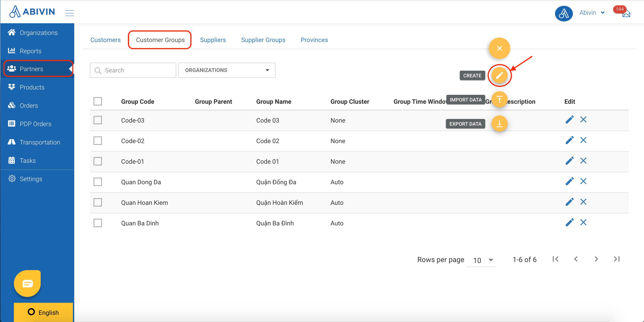Go to the previous page
Viewport: 644px width, 322px height.
click(x=576, y=259)
